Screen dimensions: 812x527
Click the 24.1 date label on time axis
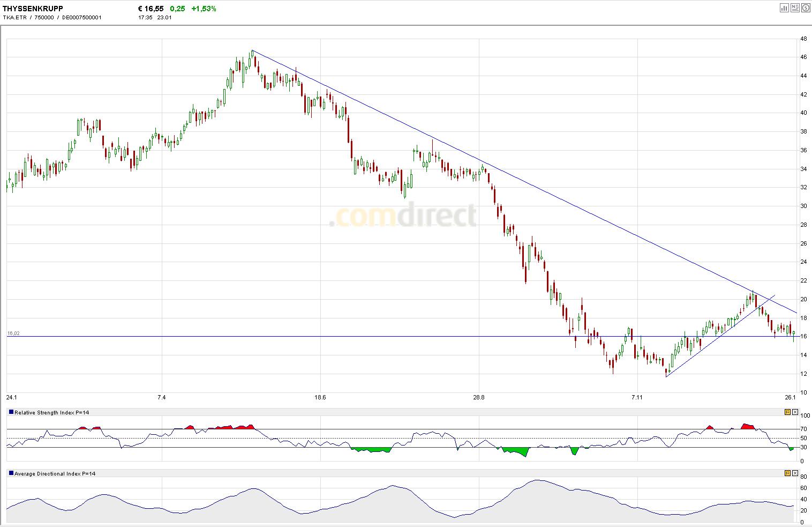click(x=11, y=398)
